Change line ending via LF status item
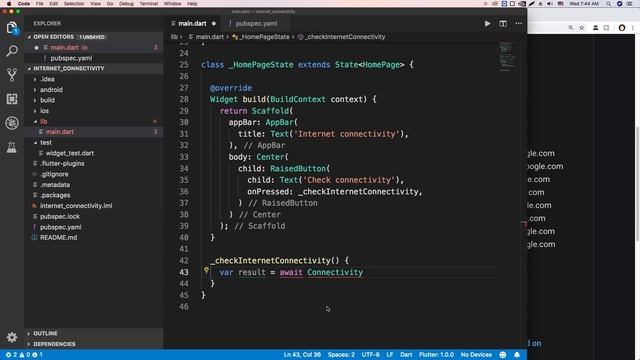 [390, 355]
